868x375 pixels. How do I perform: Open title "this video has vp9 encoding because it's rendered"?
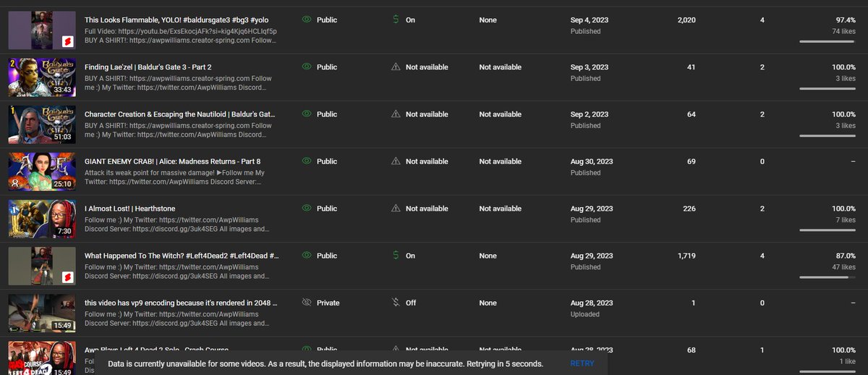coord(181,303)
